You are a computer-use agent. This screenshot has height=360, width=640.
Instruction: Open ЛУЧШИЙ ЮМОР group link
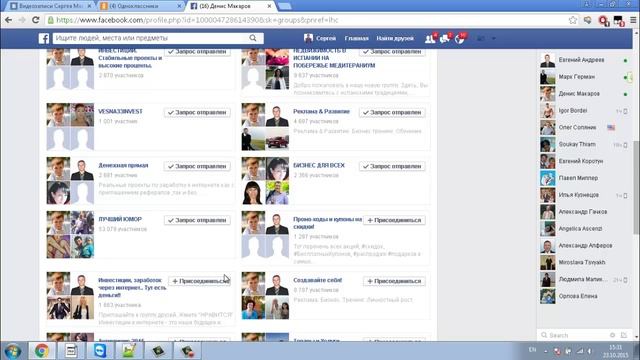tap(120, 219)
